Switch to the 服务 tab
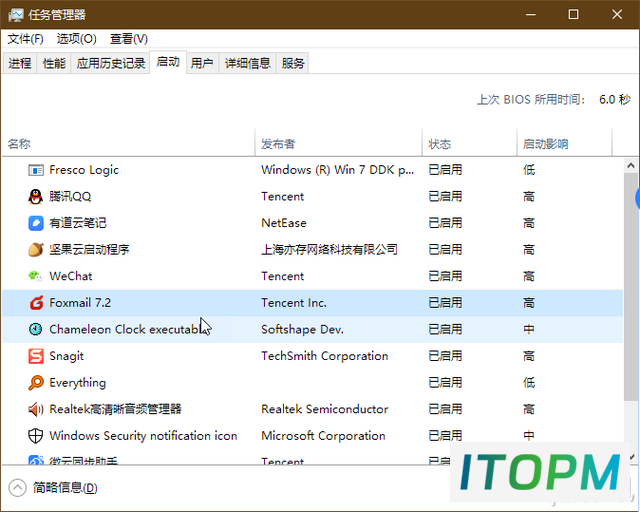 [293, 63]
